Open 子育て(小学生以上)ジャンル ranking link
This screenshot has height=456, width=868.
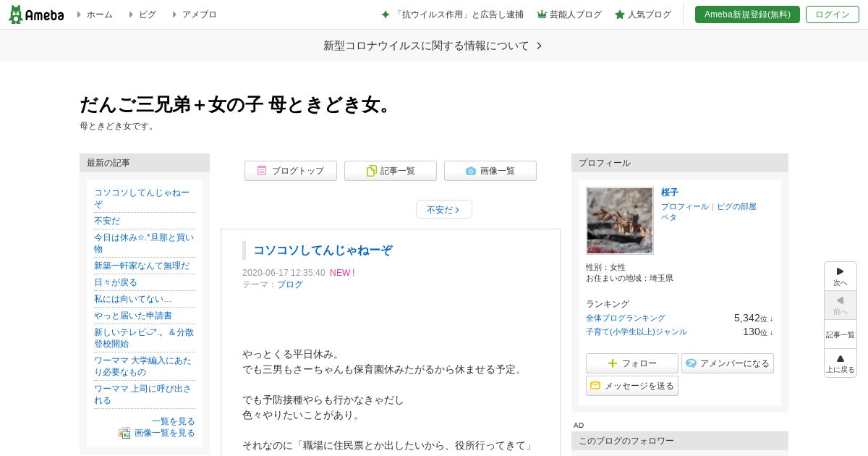(x=637, y=332)
